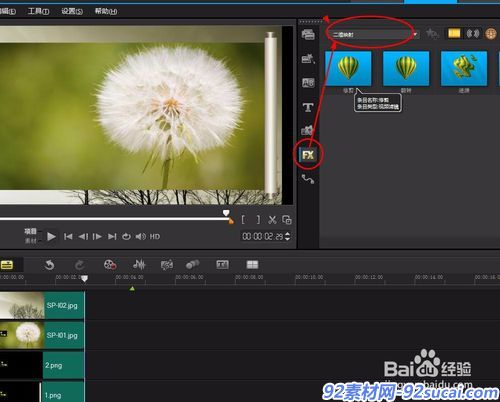500x402 pixels.
Task: Redo the action with greyed arrow
Action: click(x=79, y=265)
